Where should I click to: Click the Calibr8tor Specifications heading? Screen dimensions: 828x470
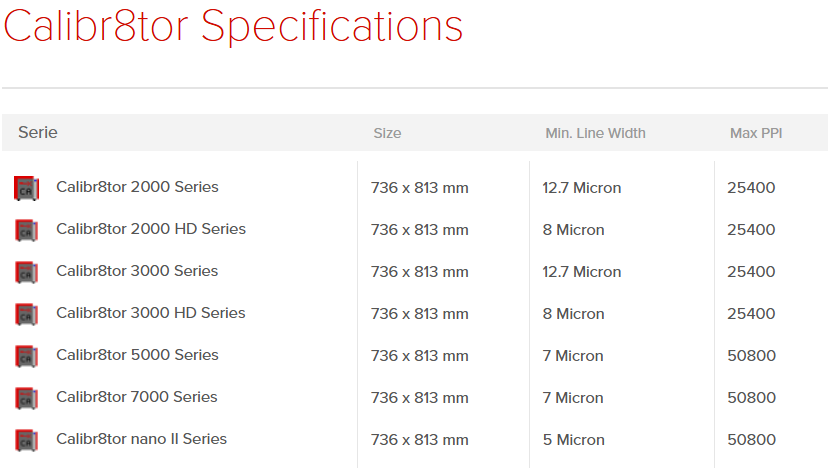233,26
